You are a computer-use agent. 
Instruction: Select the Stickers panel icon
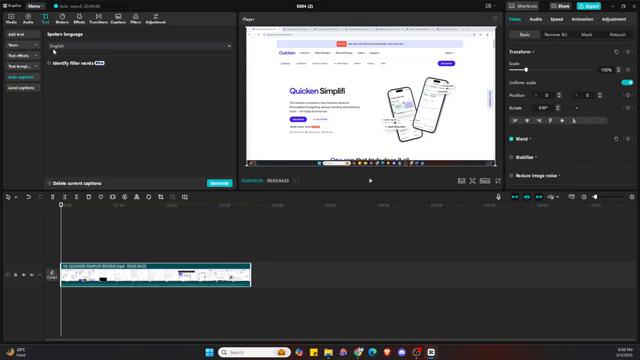pyautogui.click(x=62, y=18)
